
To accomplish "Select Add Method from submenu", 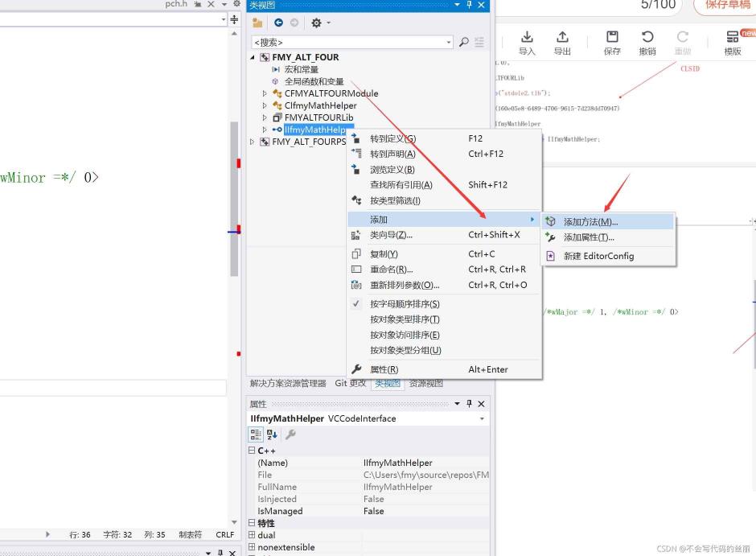I will tap(608, 222).
